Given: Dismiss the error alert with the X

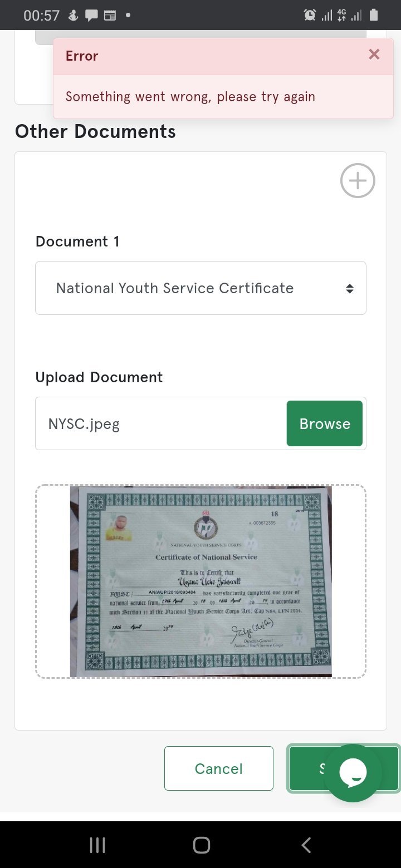Looking at the screenshot, I should pyautogui.click(x=374, y=54).
